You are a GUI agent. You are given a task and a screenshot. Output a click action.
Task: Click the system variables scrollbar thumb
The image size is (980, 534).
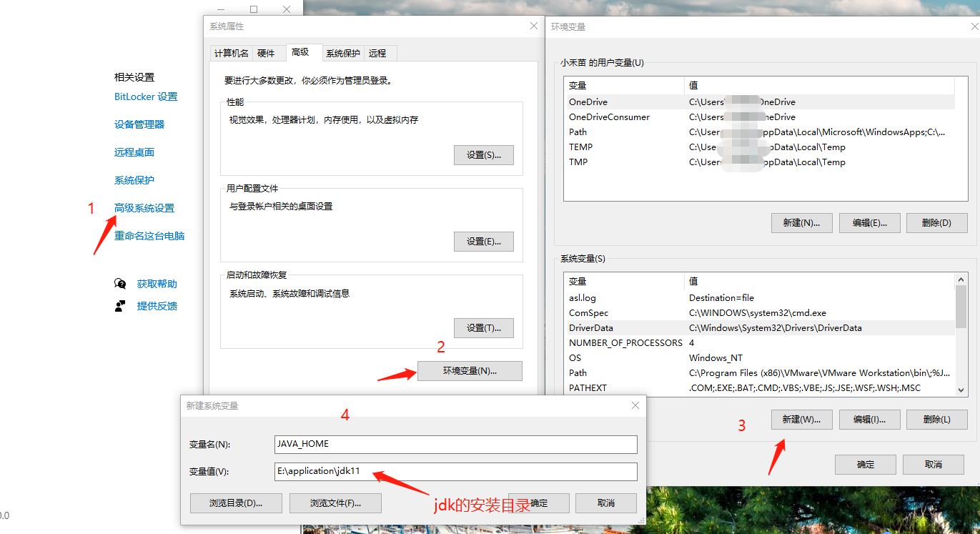click(x=961, y=306)
